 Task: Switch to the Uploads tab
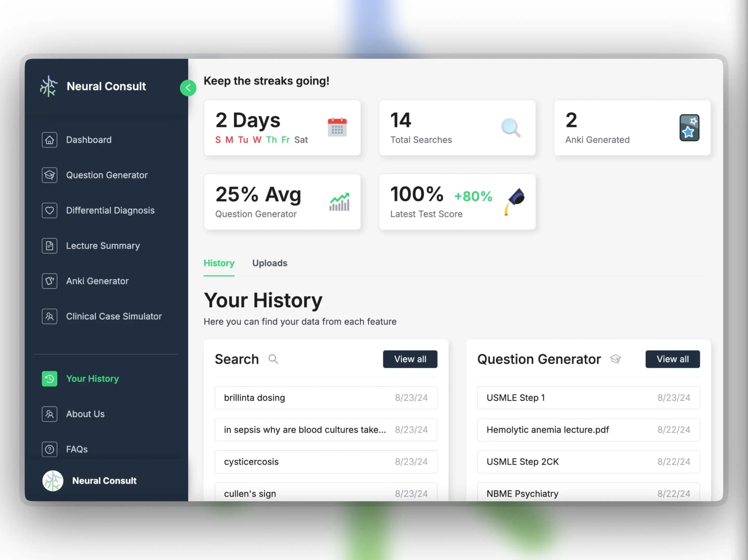tap(270, 263)
